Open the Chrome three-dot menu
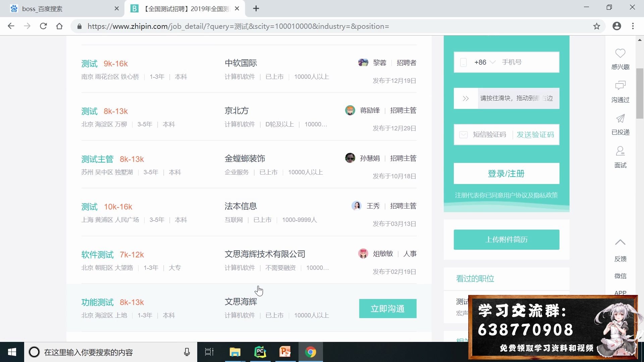The height and width of the screenshot is (362, 644). pos(633,26)
